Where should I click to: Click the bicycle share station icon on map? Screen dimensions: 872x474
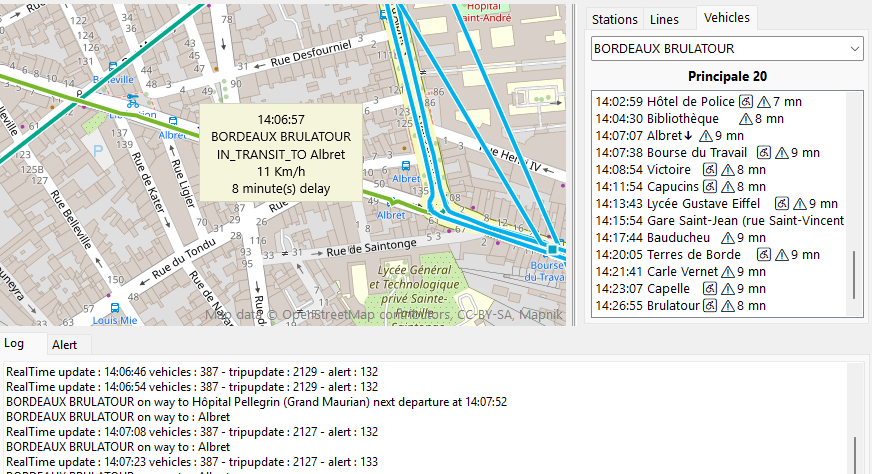132,100
